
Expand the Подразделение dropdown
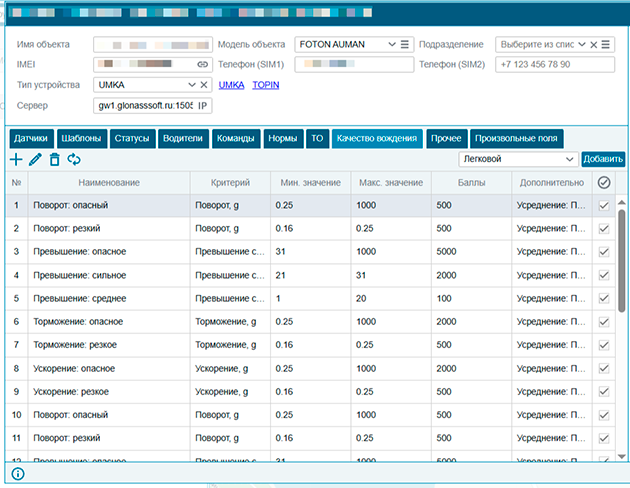[582, 45]
